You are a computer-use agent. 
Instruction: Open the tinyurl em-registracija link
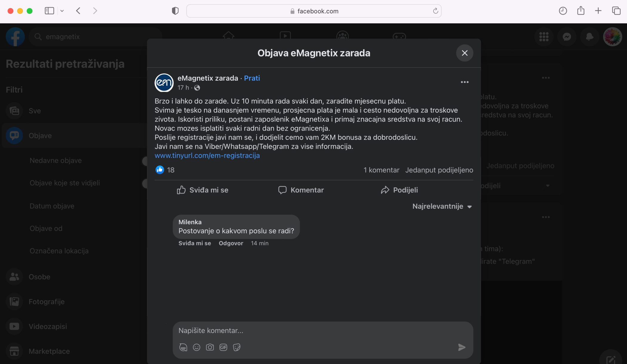tap(207, 156)
